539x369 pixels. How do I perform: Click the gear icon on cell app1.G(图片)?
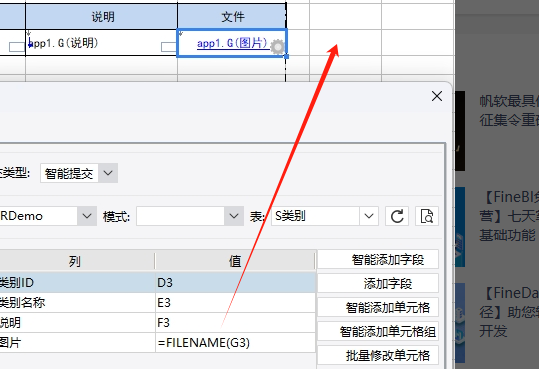277,47
